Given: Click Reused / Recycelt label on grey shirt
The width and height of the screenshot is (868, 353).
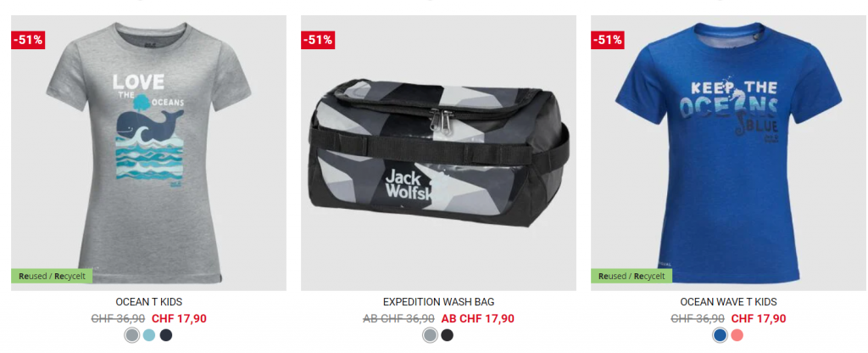Looking at the screenshot, I should (x=52, y=276).
